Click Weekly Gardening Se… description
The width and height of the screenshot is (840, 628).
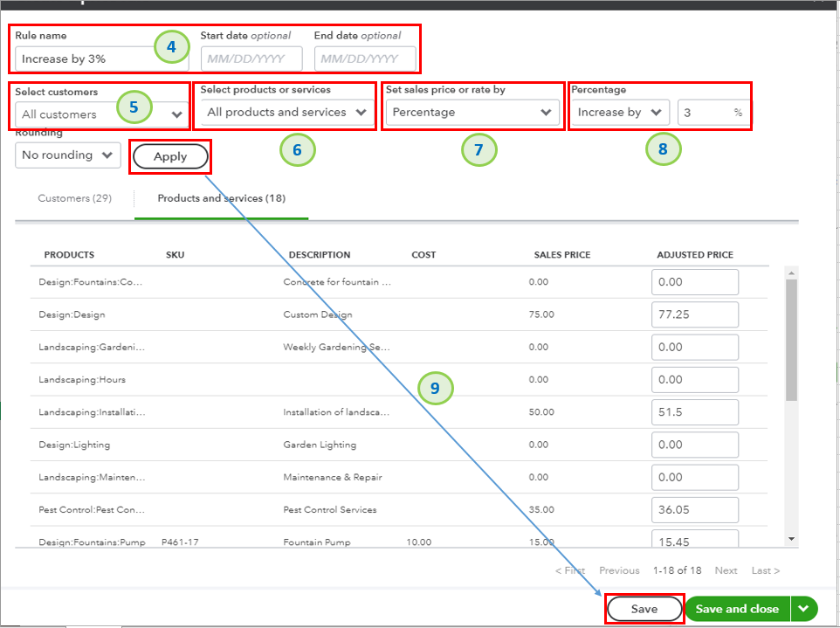[x=337, y=348]
